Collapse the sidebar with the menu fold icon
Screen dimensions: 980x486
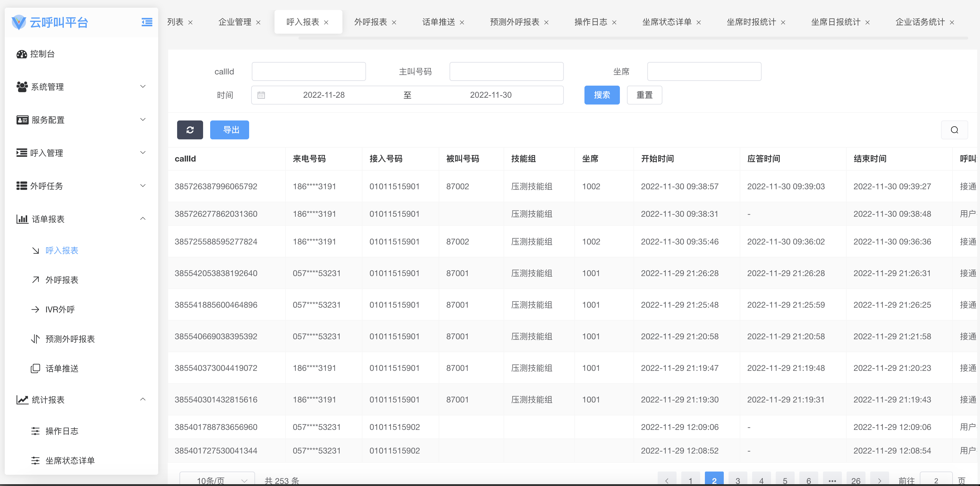147,22
